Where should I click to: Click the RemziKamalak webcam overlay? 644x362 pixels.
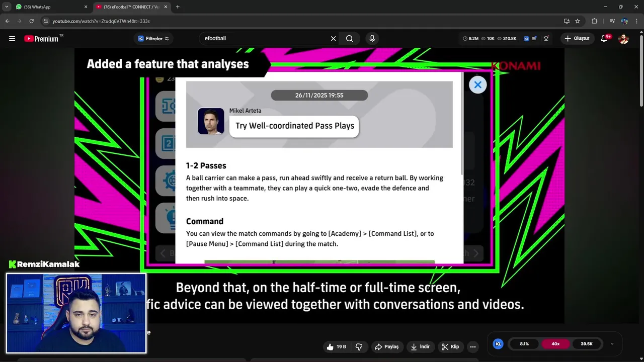(76, 313)
